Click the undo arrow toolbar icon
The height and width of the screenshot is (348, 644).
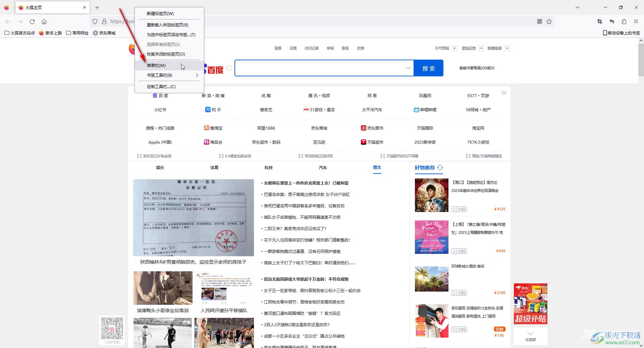coord(612,21)
